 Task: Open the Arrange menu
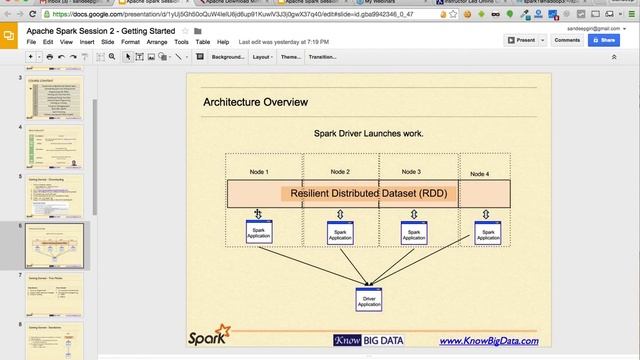(x=157, y=42)
